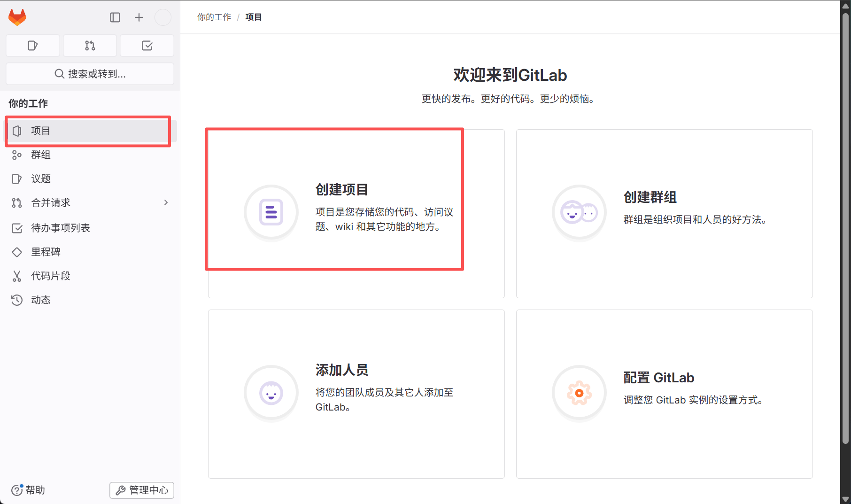Screen dimensions: 851x504
Task: Open to-do list shortcut icon
Action: [147, 46]
